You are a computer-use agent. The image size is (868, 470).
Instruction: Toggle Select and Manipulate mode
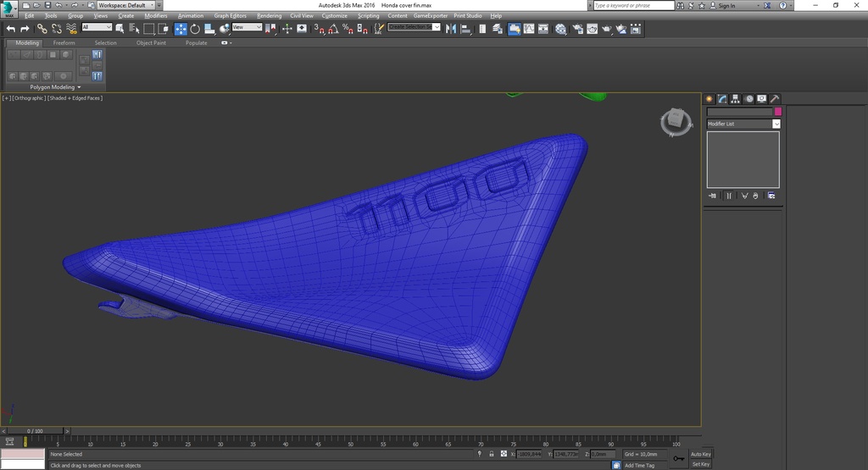click(x=287, y=29)
